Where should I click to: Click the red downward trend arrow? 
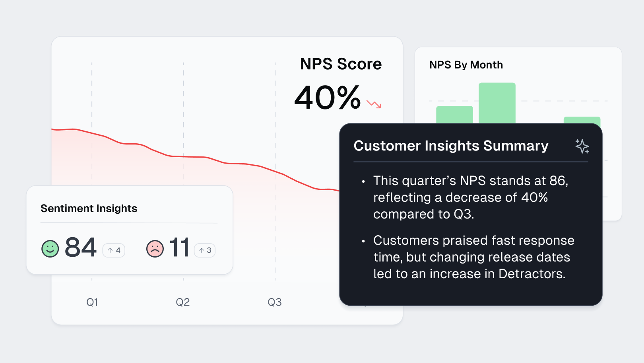pos(374,104)
